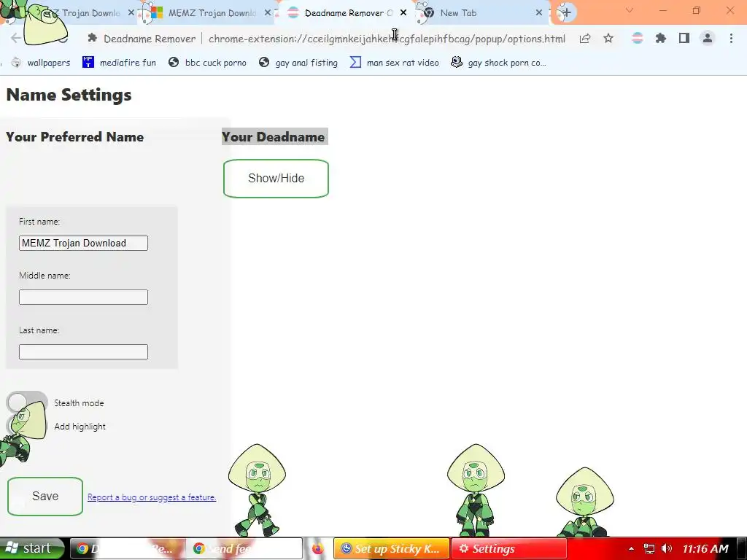
Task: Open the Deadname Remover extension toolbar icon
Action: pyautogui.click(x=637, y=38)
